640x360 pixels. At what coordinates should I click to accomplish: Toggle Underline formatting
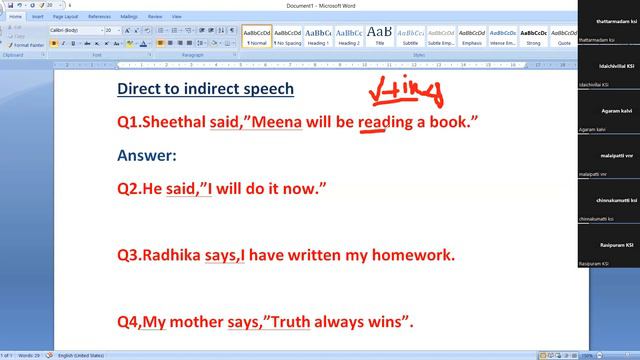click(73, 43)
